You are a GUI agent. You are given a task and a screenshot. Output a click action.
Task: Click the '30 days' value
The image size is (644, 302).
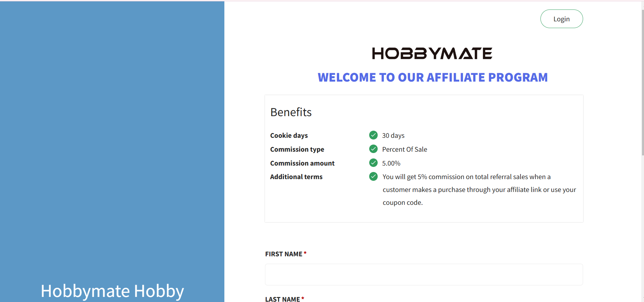393,135
